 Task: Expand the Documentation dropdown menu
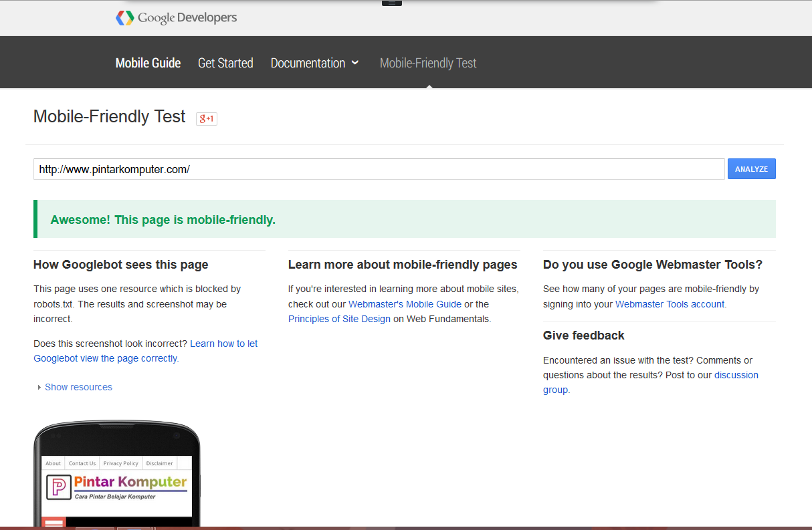tap(314, 63)
